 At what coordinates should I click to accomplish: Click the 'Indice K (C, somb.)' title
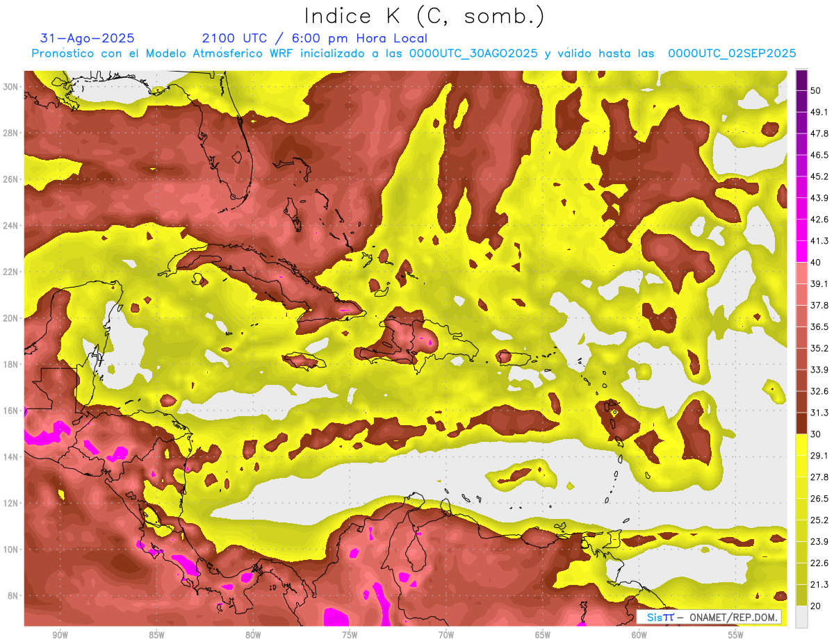click(425, 17)
